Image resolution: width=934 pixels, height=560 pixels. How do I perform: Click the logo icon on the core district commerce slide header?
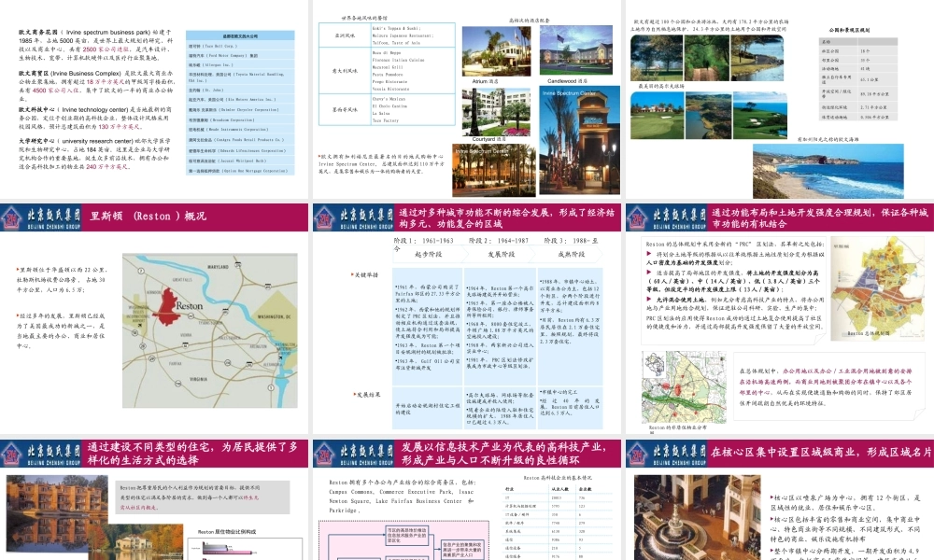(637, 455)
